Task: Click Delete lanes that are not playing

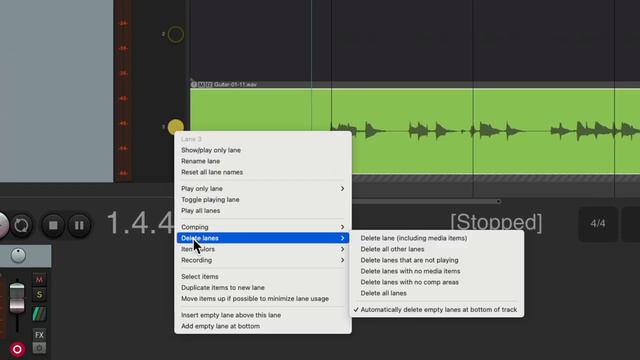Action: click(437, 260)
